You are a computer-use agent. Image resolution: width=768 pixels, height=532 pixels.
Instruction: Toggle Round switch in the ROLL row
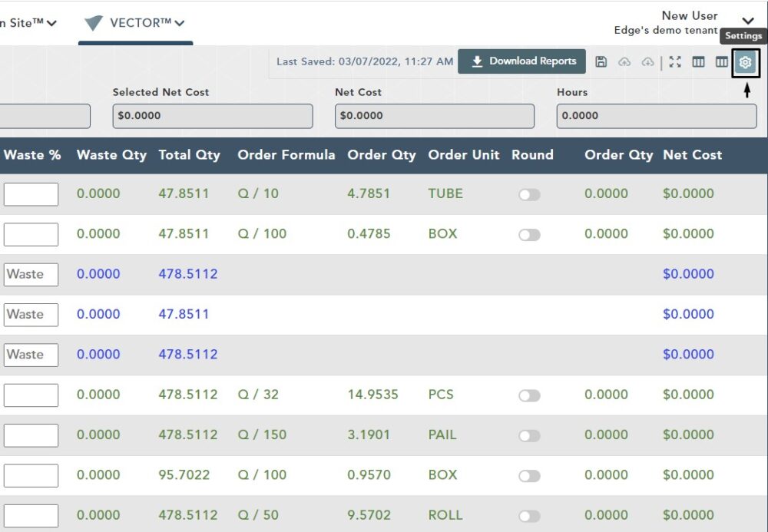(529, 516)
